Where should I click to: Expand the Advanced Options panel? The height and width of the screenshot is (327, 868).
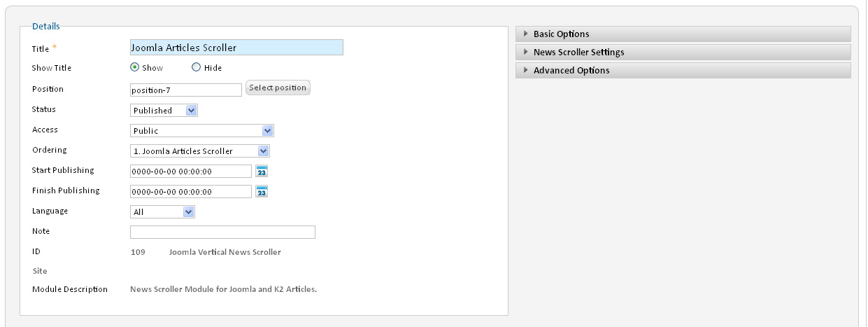coord(683,70)
